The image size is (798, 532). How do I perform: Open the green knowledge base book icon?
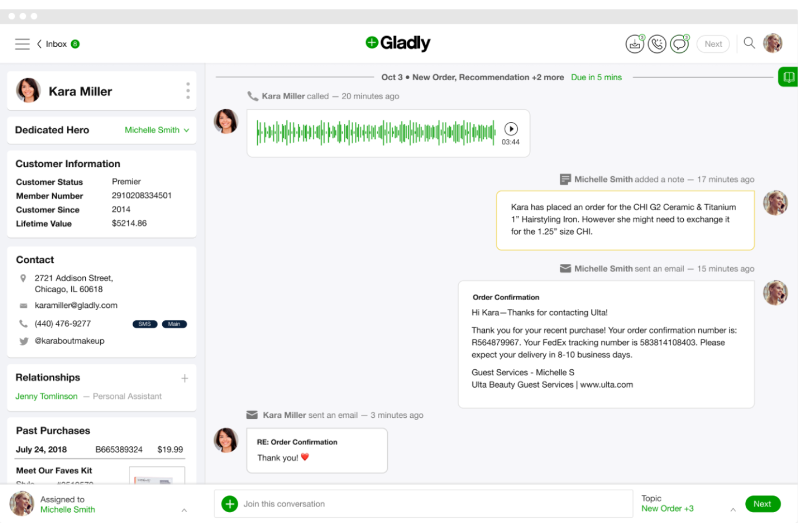[788, 77]
